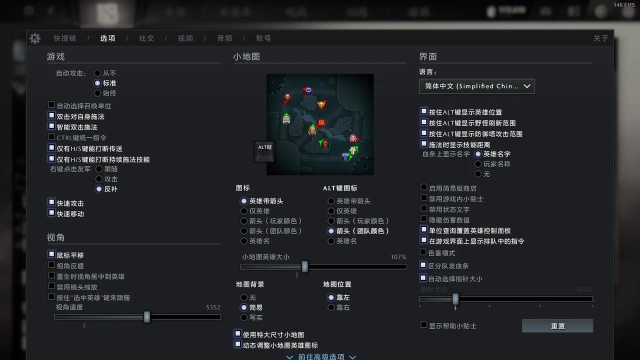640x360 pixels.
Task: Open the 快捷键 tab
Action: tap(65, 38)
